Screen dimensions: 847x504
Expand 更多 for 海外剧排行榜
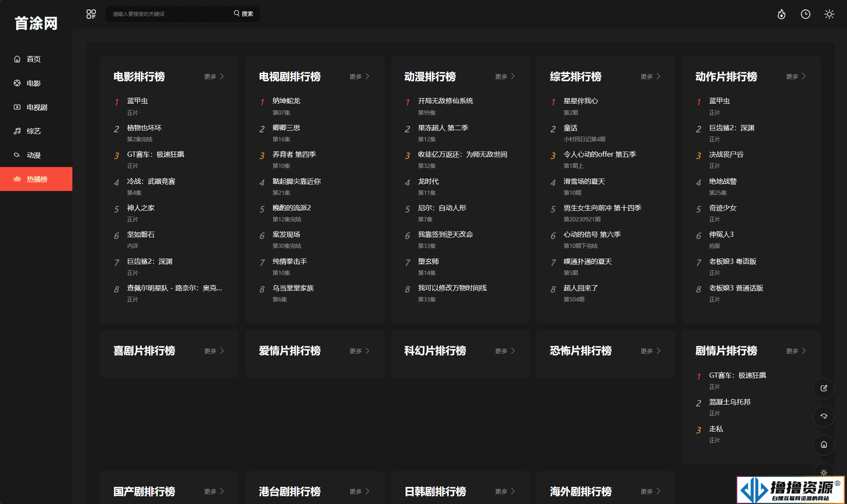coord(651,492)
